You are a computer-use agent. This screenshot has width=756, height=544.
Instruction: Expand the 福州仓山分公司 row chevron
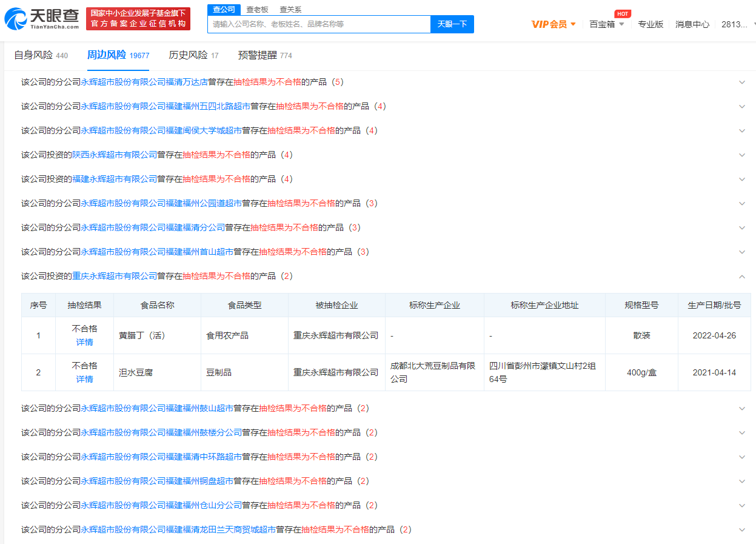point(742,505)
